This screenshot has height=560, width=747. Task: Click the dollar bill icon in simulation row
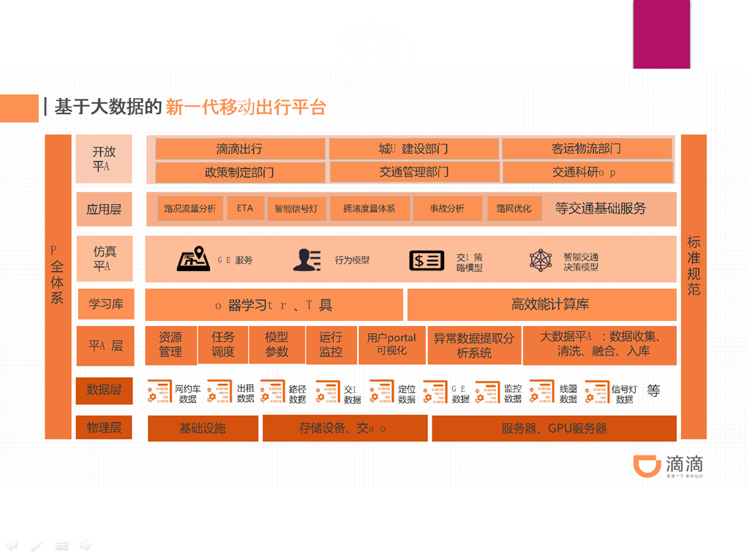pyautogui.click(x=427, y=260)
